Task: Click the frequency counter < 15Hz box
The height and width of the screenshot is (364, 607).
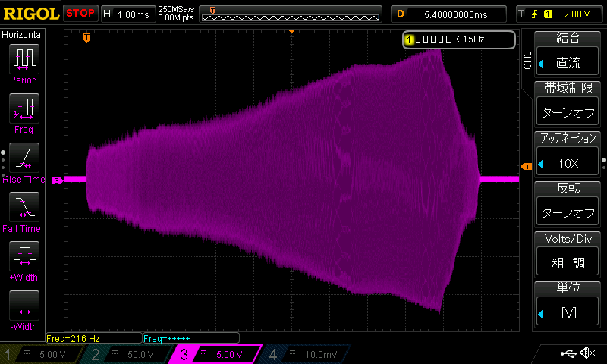Action: click(459, 39)
